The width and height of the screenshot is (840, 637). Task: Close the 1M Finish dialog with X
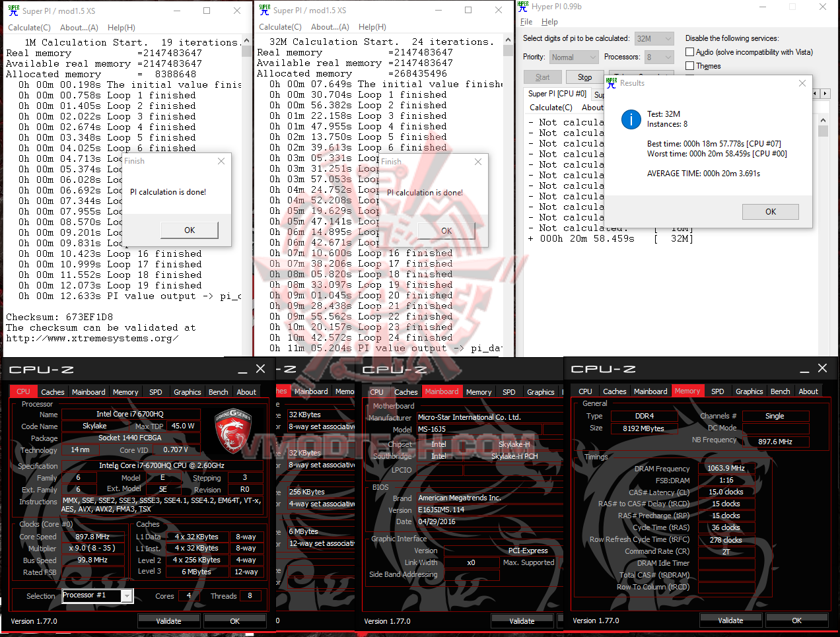tap(221, 161)
